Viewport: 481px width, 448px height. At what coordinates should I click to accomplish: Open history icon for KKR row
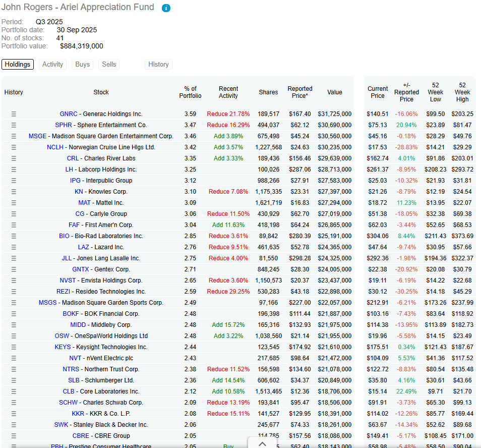(x=14, y=414)
